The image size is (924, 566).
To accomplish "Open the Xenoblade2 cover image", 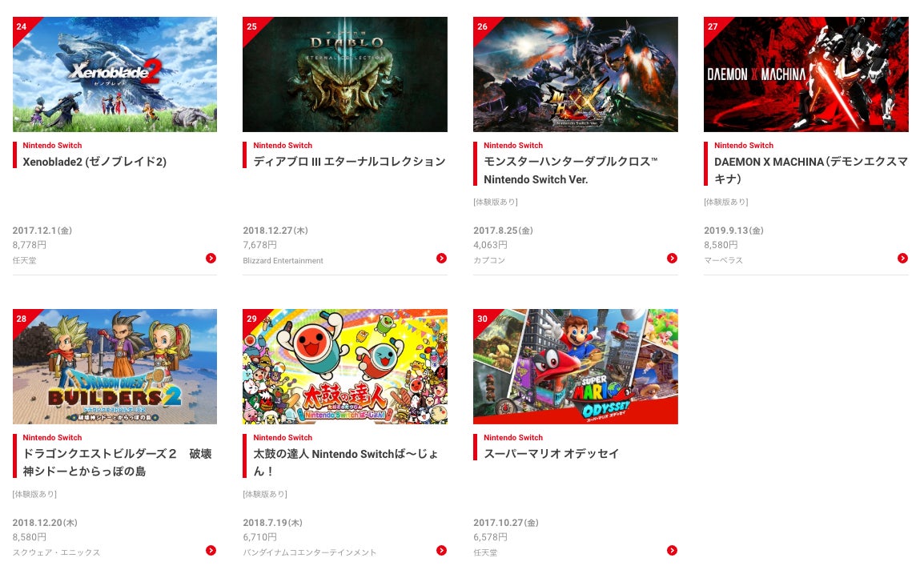I will coord(115,74).
